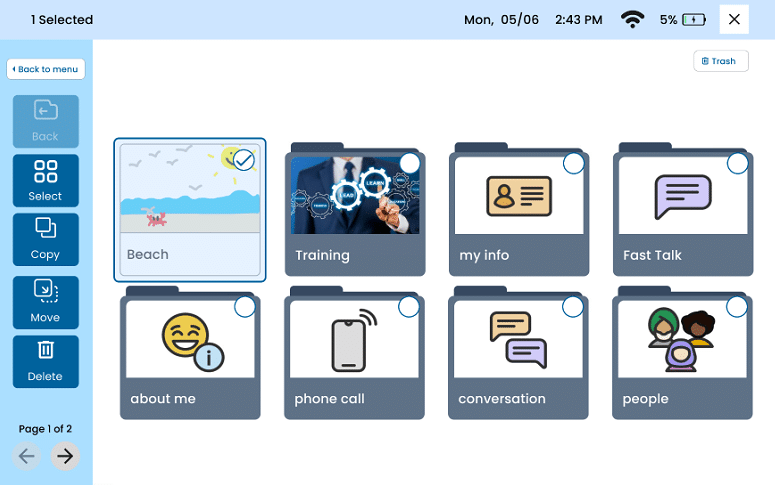
Task: Close the selection screen with X
Action: (x=734, y=19)
